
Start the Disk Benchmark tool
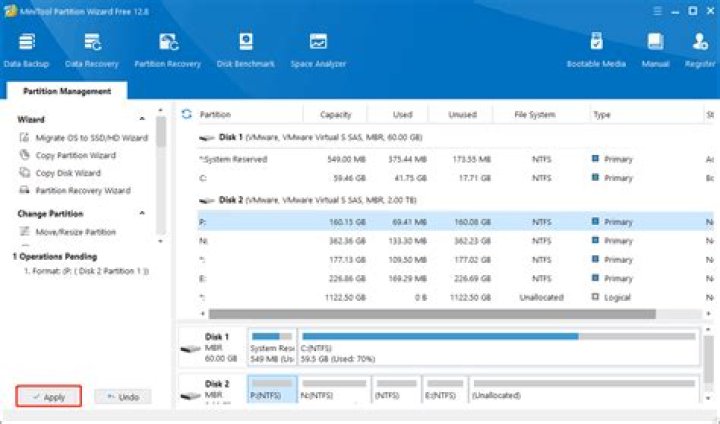pos(246,51)
